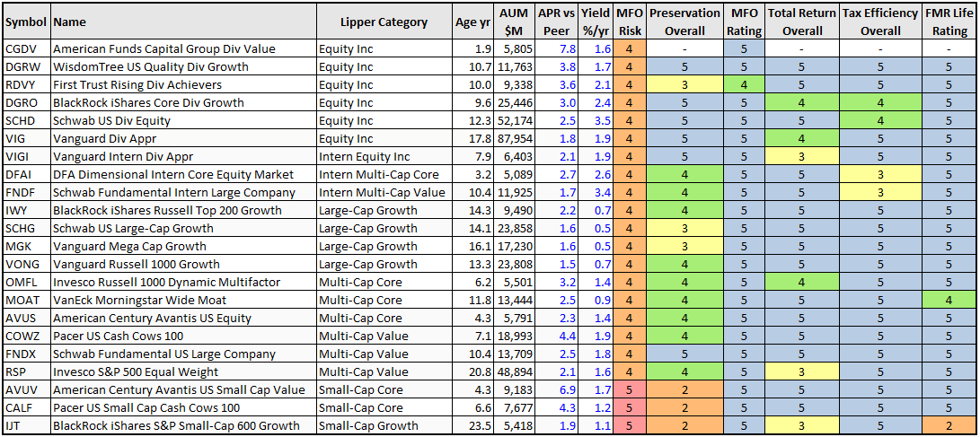This screenshot has width=980, height=437.
Task: Click the orange FMR Life Rating for IJT
Action: point(949,425)
